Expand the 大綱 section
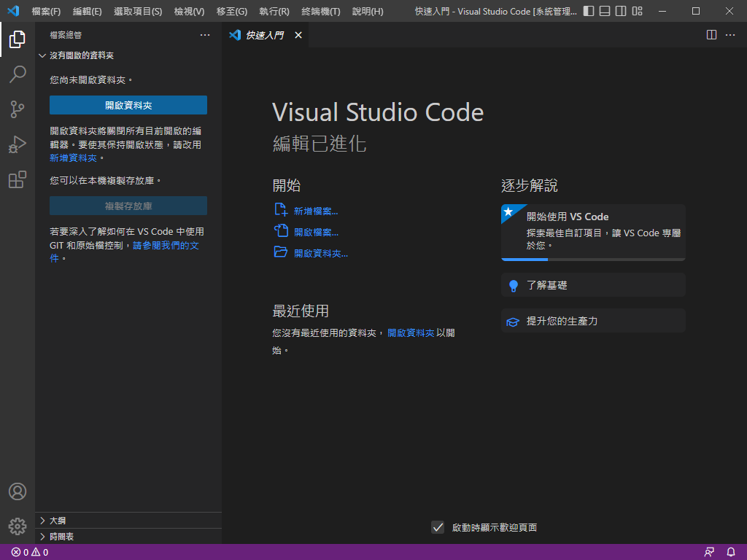The width and height of the screenshot is (747, 560). [x=42, y=521]
